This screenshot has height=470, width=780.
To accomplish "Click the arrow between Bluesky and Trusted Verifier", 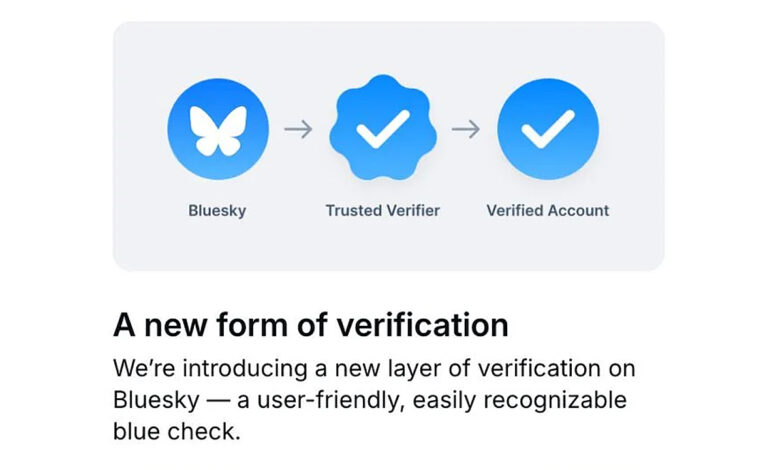I will (298, 129).
